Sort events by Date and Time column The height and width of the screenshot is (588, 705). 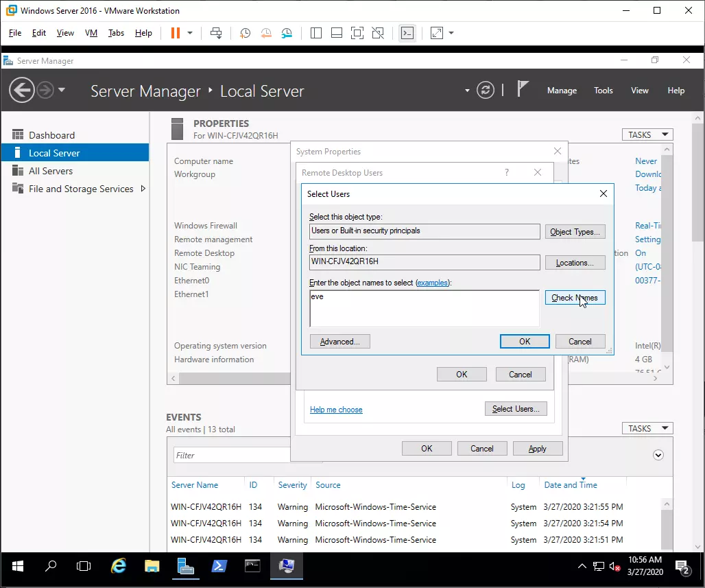571,485
